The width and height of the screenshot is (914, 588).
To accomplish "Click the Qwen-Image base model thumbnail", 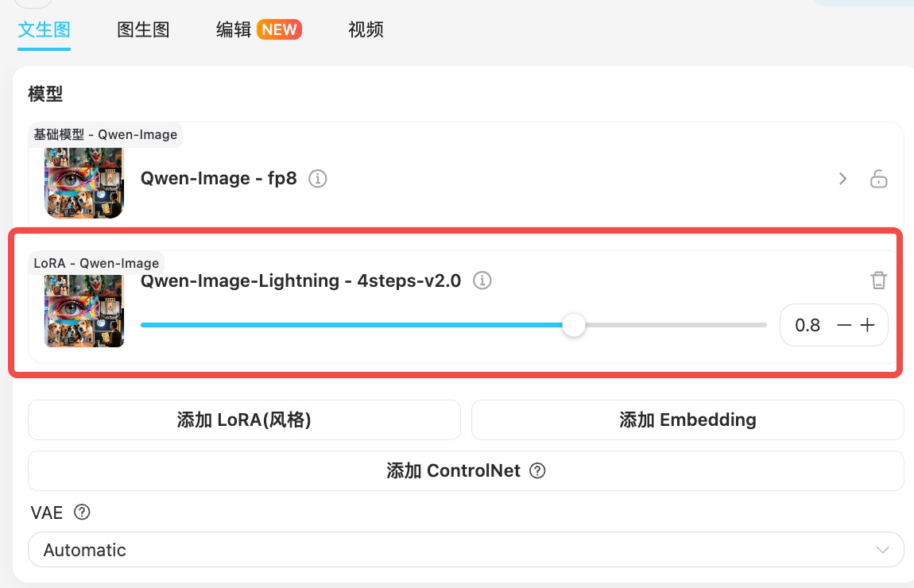I will pyautogui.click(x=84, y=183).
